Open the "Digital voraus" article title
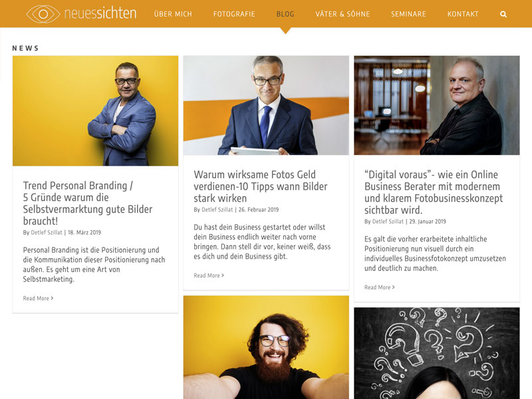Image resolution: width=532 pixels, height=399 pixels. click(434, 192)
